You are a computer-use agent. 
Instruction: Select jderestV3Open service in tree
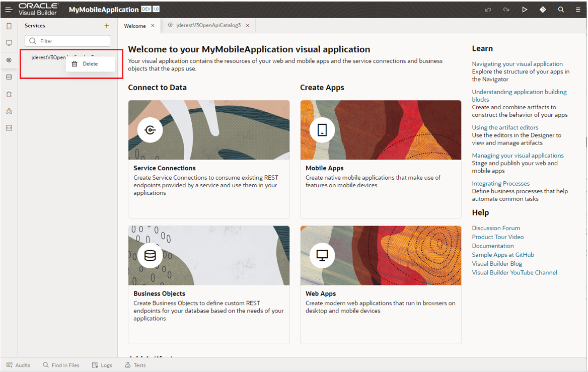pyautogui.click(x=49, y=57)
